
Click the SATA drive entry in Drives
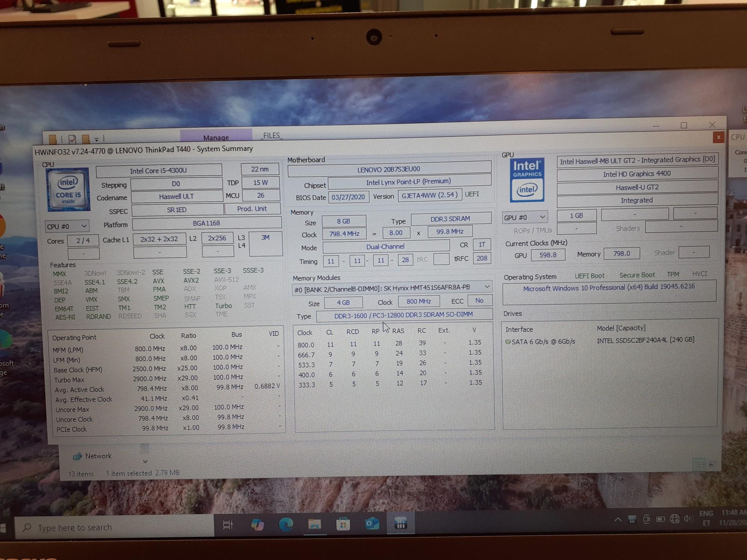[543, 342]
